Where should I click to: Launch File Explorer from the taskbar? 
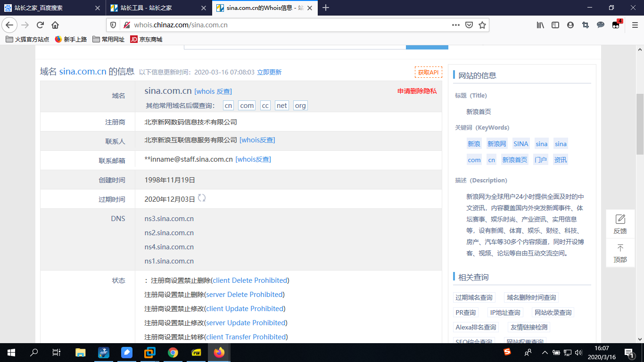pos(81,352)
